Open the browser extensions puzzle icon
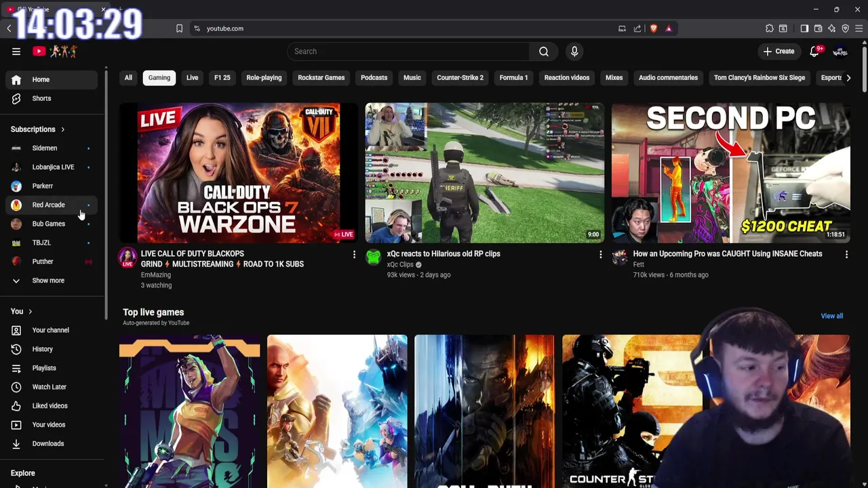The image size is (868, 488). click(x=769, y=28)
